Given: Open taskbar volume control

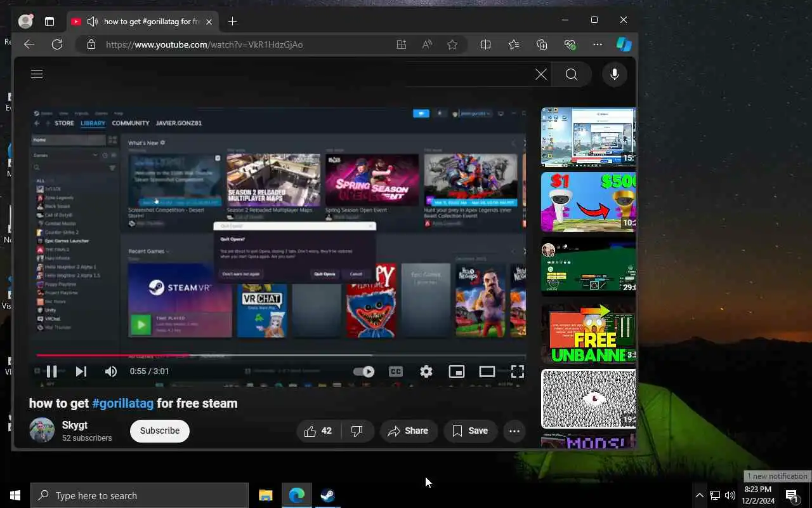Looking at the screenshot, I should 730,495.
